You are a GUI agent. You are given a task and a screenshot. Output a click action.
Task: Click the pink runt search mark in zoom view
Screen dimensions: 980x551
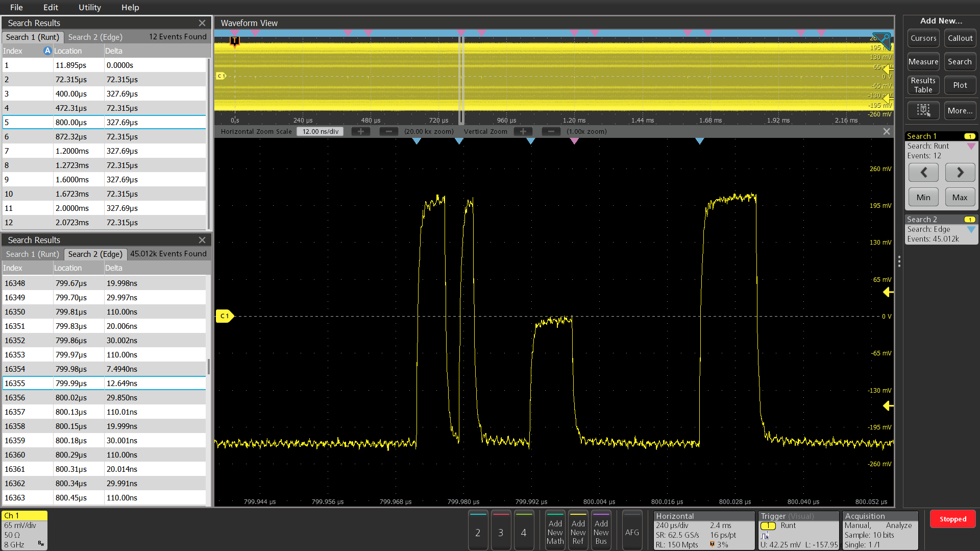574,141
